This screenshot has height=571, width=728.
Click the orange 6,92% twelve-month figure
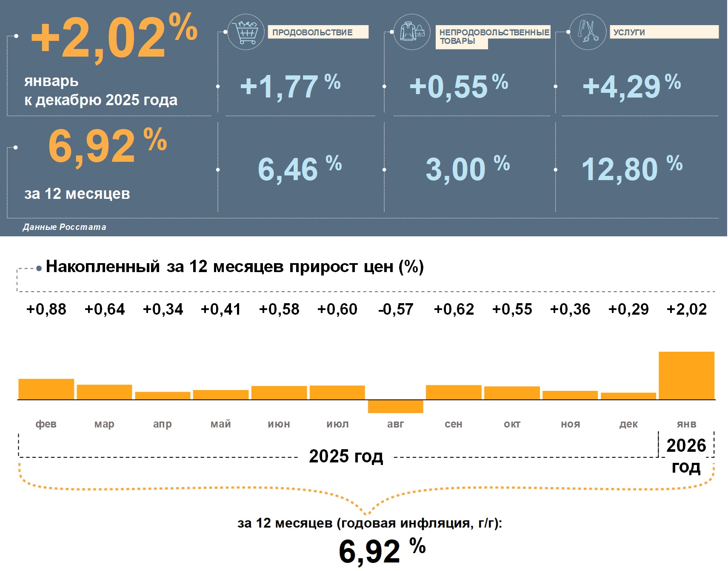pyautogui.click(x=107, y=146)
